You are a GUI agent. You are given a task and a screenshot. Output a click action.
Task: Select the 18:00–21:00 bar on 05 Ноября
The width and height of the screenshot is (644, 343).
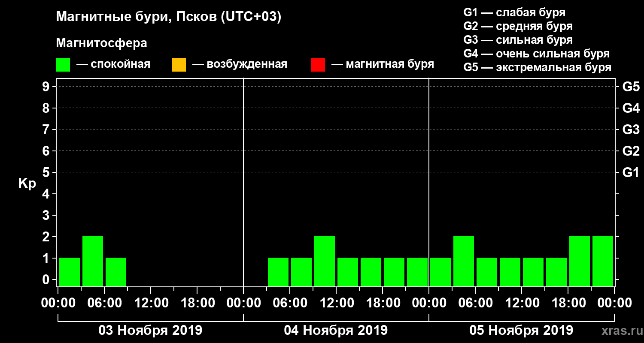point(580,261)
